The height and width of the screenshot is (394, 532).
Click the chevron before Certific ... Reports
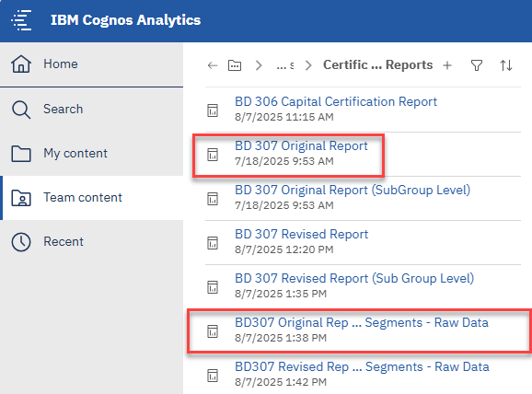(308, 65)
